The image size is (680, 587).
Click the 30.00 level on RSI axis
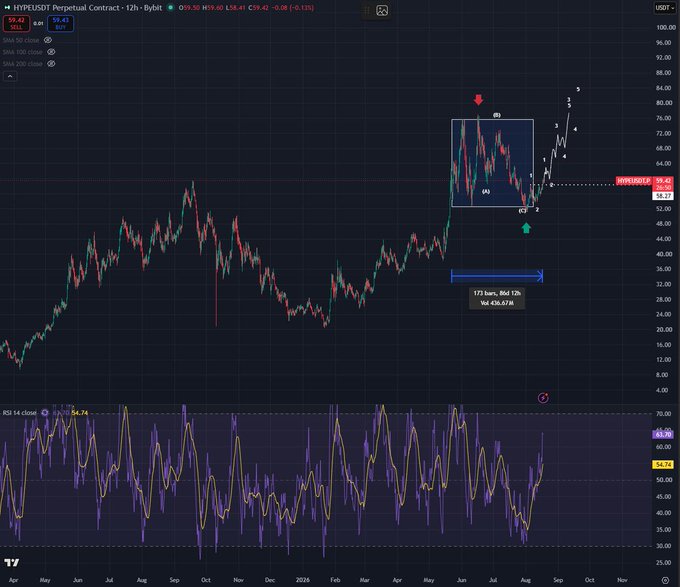[664, 546]
